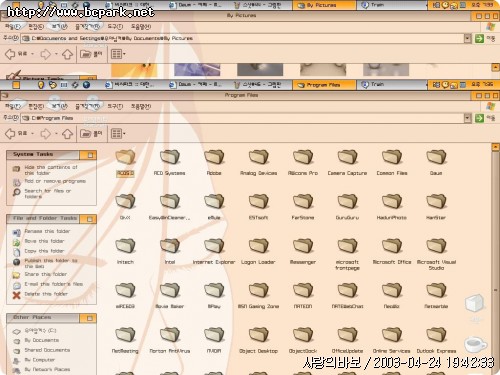The image size is (500, 375).
Task: Open 도구(T) menu in Program Files window
Action: (x=115, y=106)
